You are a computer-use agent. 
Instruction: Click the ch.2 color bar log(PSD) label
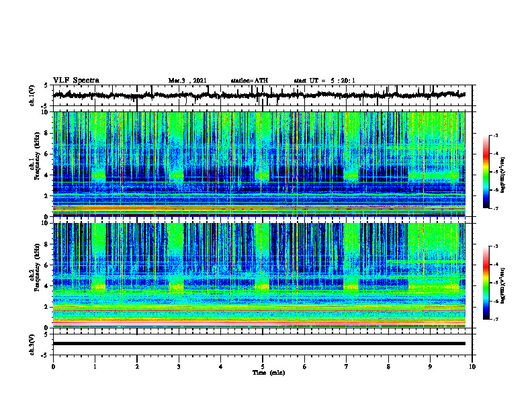pos(503,285)
